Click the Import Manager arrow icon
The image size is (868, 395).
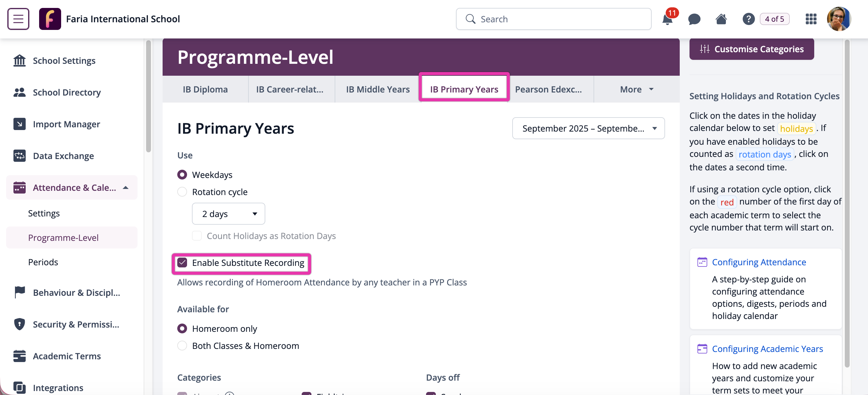pyautogui.click(x=20, y=124)
